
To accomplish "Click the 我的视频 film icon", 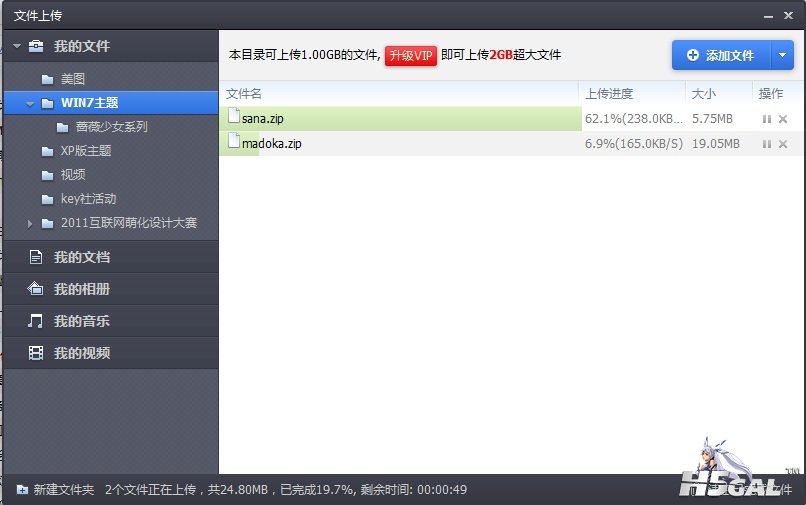I will click(x=36, y=353).
